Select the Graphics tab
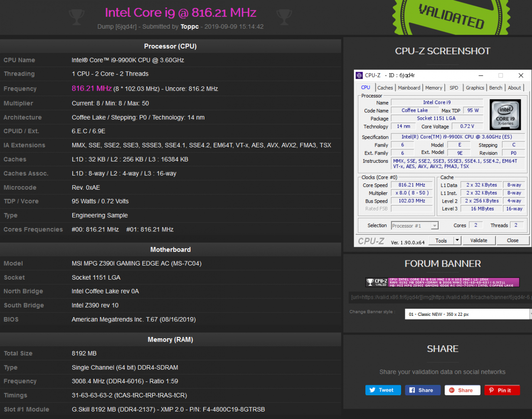Image resolution: width=532 pixels, height=419 pixels. tap(475, 88)
